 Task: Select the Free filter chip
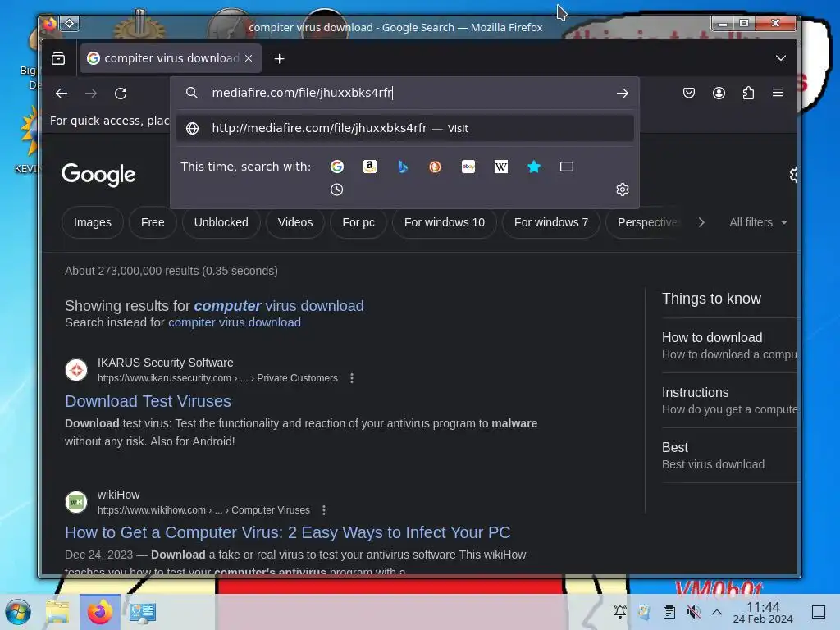153,222
